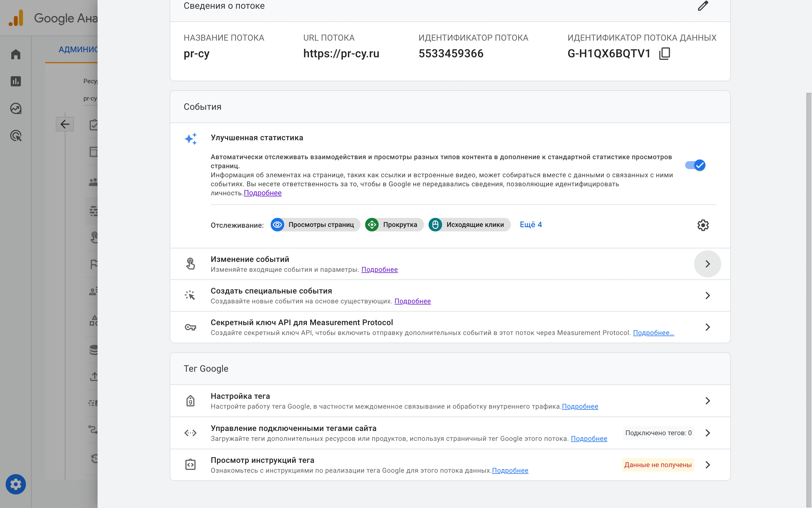Open Подробнее link under Улучшенная статистика

click(263, 193)
